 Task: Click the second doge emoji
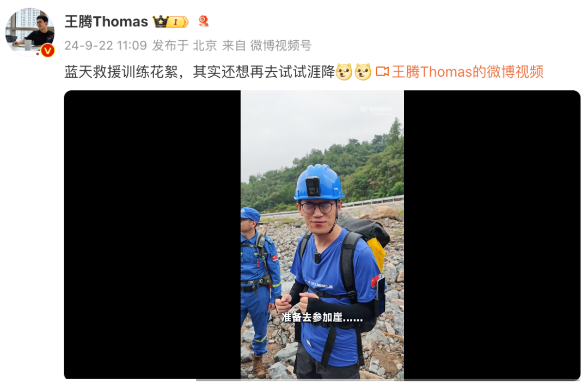click(363, 72)
